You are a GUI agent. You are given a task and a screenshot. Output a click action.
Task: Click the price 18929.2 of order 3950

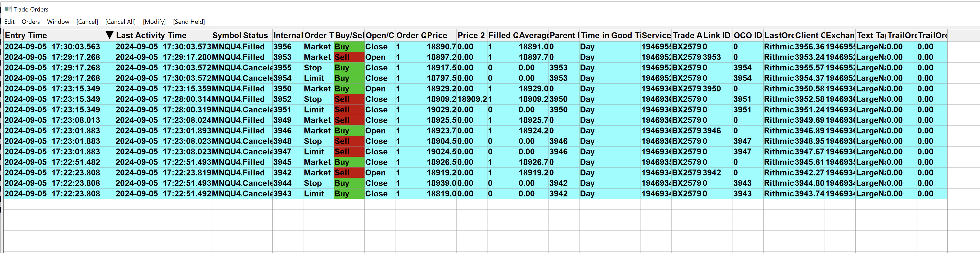(441, 89)
